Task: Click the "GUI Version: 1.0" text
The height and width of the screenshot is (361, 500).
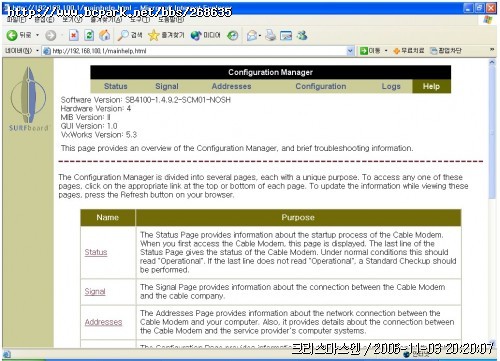Action: pyautogui.click(x=89, y=126)
